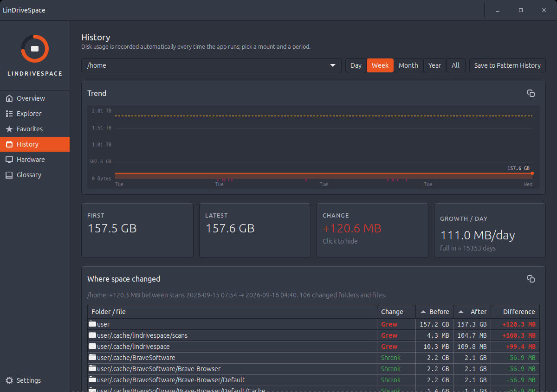Screen dimensions: 557x392
Task: Click the 157.2 GB Before cell
Action: tap(434, 324)
